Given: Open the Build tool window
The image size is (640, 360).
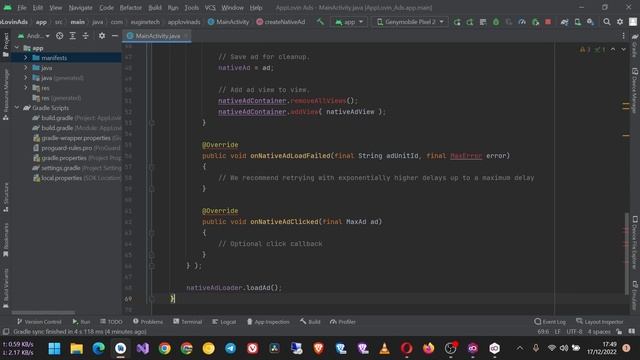Looking at the screenshot, I should [310, 322].
